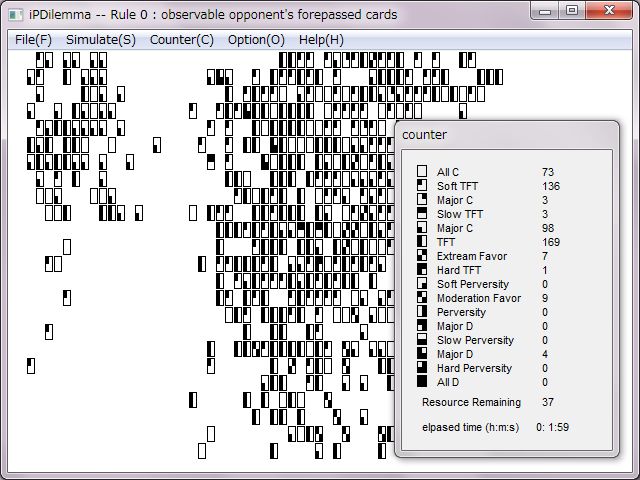Click the Moderation Favor legend icon

[422, 297]
